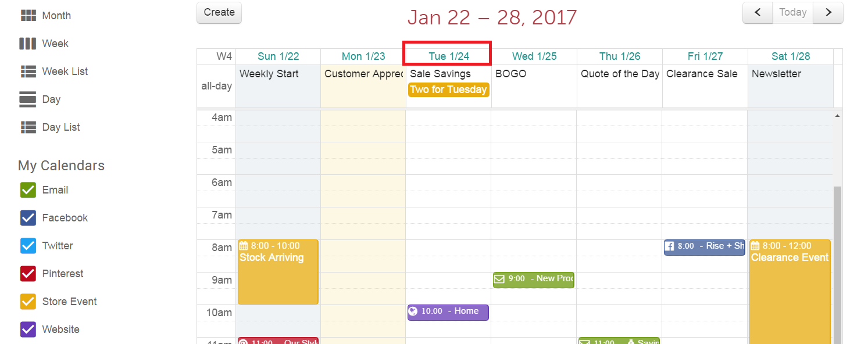
Task: Open the Facebook Rise + Shine event
Action: pos(704,246)
